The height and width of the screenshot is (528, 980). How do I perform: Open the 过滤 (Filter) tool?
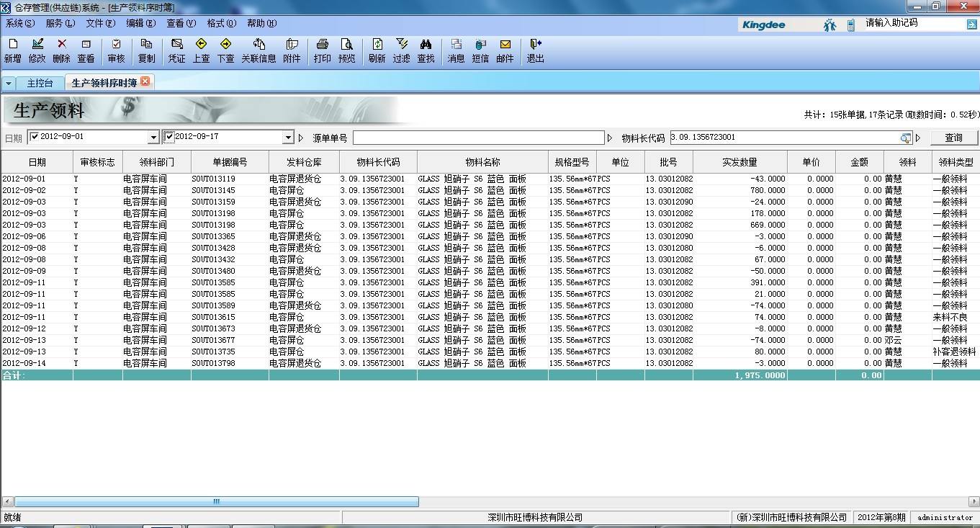(402, 50)
